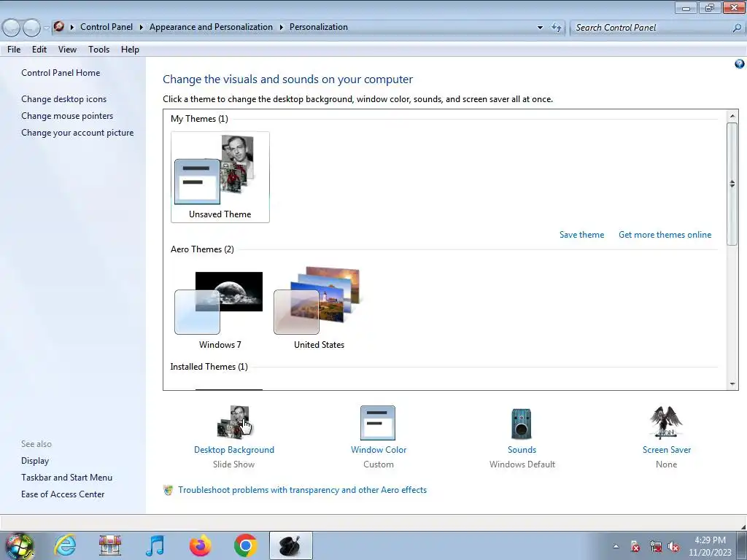747x560 pixels.
Task: Open the Desktop Background slide show icon
Action: (234, 422)
